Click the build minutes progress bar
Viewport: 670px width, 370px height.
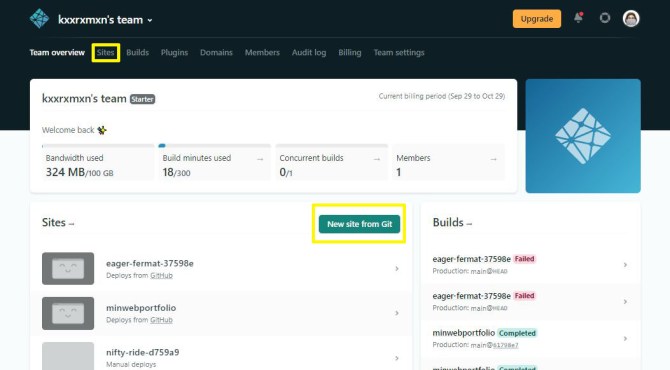point(215,146)
